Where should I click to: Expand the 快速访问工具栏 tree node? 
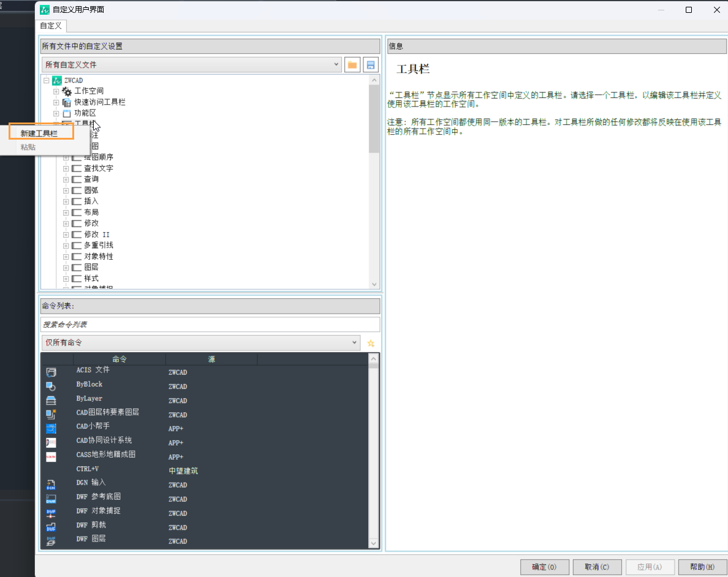point(56,102)
